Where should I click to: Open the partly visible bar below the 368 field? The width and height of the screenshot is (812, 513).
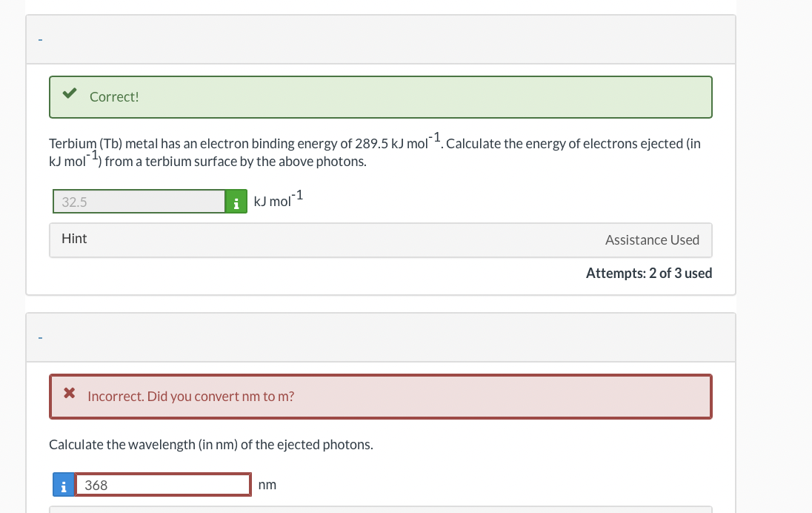pyautogui.click(x=381, y=510)
